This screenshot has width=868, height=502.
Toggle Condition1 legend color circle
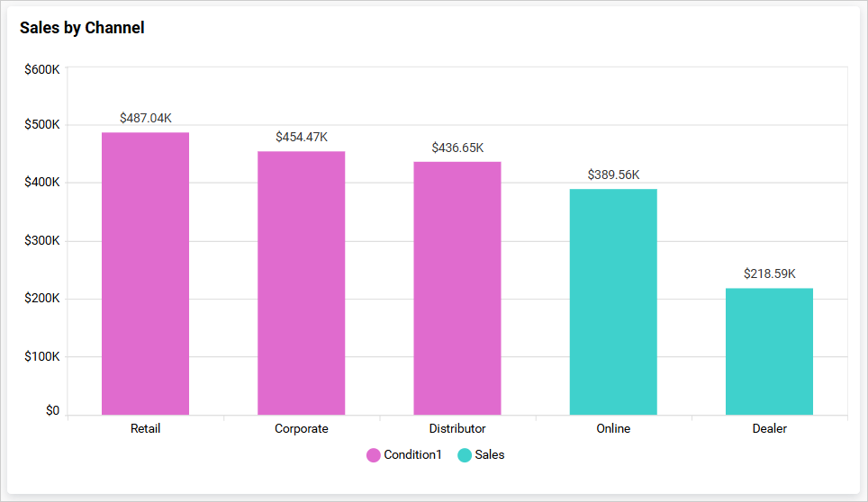pyautogui.click(x=374, y=455)
